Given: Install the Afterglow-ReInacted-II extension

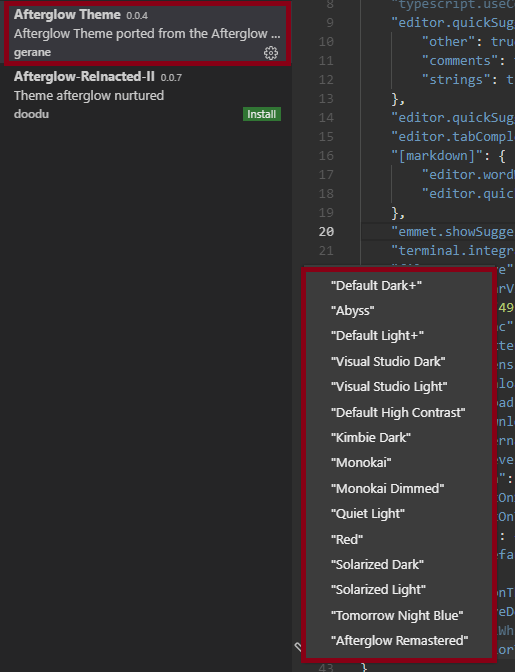Looking at the screenshot, I should point(262,114).
